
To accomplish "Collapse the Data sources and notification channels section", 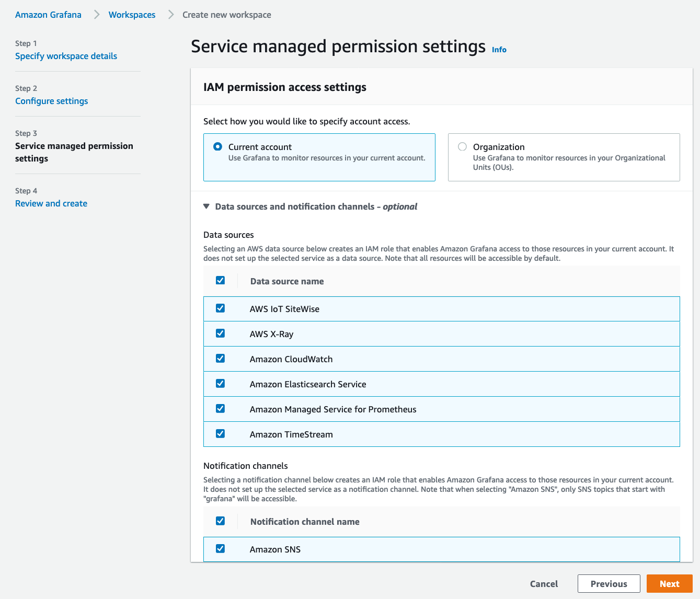I will tap(206, 206).
